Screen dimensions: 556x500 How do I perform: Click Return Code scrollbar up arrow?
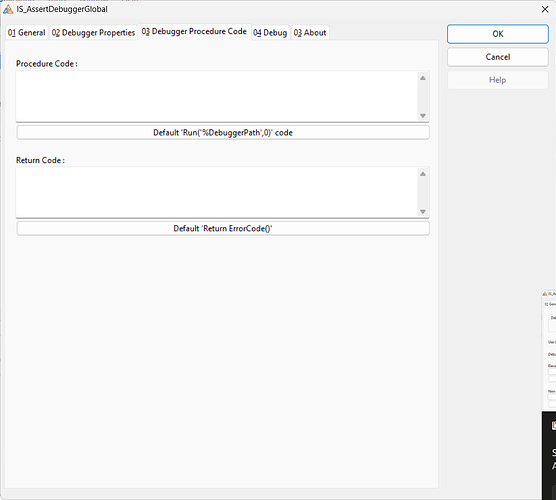click(423, 174)
